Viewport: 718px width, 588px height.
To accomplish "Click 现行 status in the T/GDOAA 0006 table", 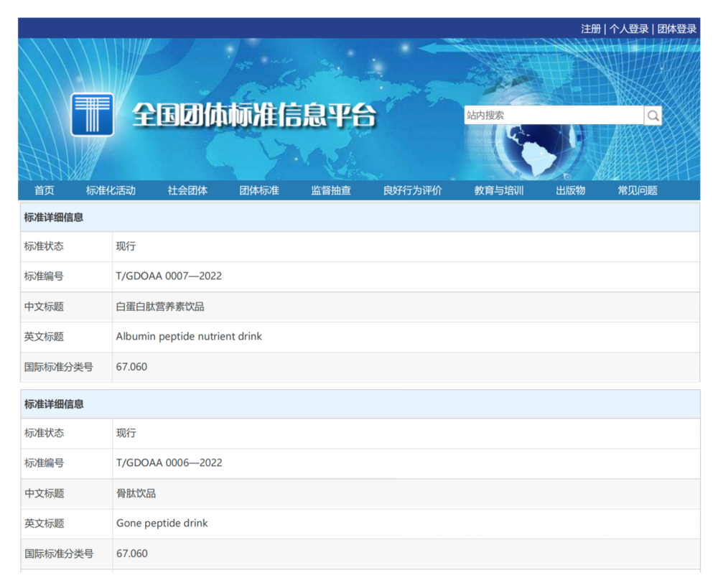I will pyautogui.click(x=126, y=433).
